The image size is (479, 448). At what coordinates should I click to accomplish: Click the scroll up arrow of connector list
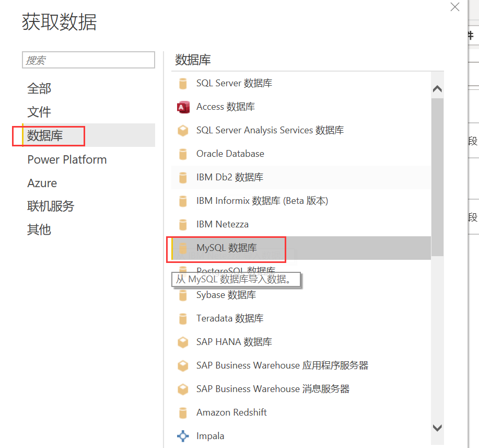[x=437, y=89]
